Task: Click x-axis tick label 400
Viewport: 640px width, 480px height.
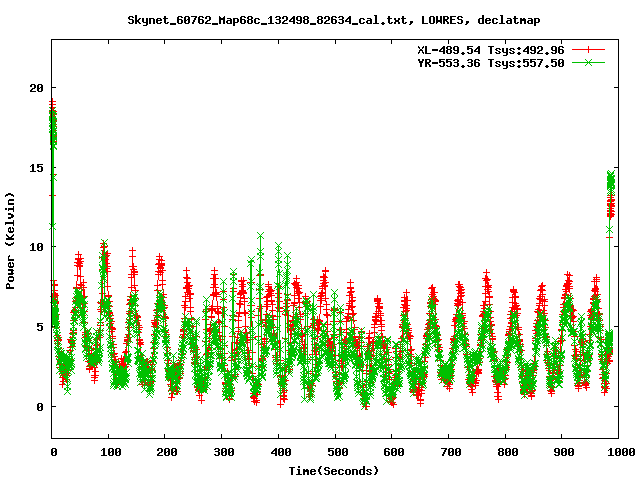Action: (x=280, y=452)
